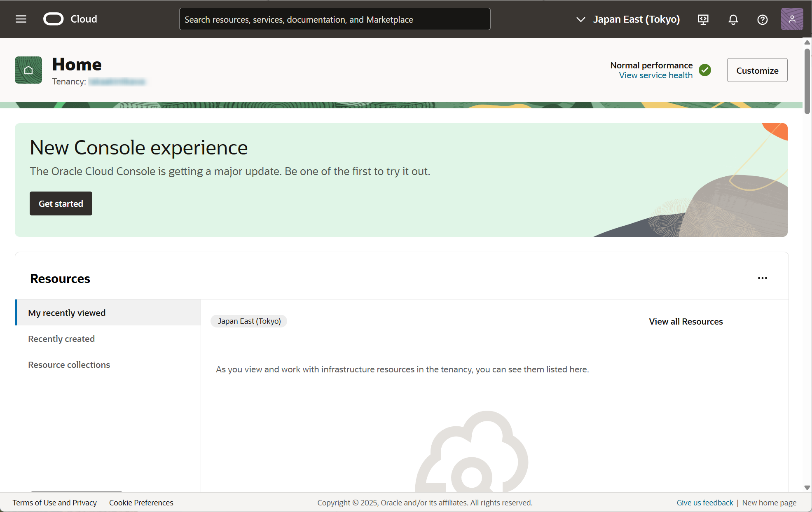
Task: Click the Cloud text beside the logo
Action: [84, 19]
